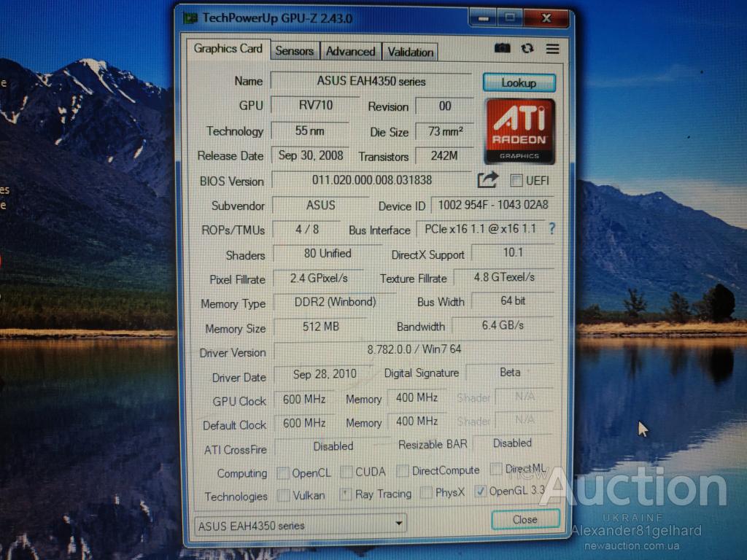The width and height of the screenshot is (747, 560).
Task: Click the TechPowerUp GPU-Z 2.43.0 title
Action: 277,18
